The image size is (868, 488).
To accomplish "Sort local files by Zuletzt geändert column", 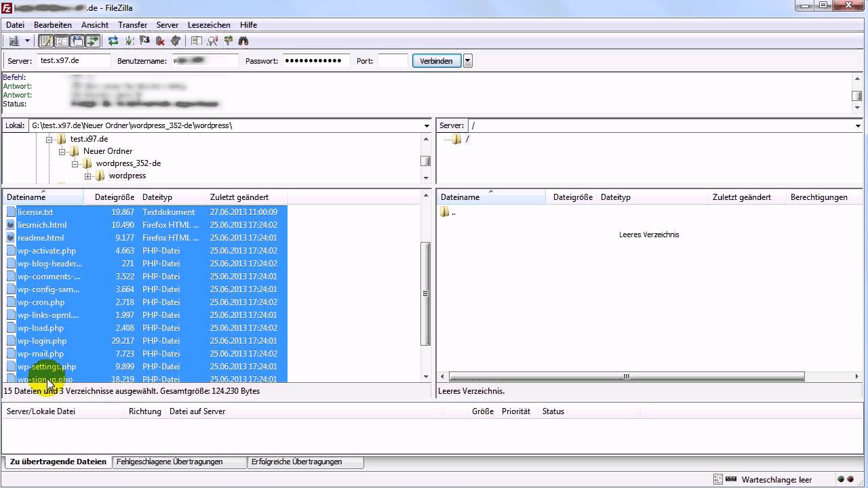I will 247,197.
